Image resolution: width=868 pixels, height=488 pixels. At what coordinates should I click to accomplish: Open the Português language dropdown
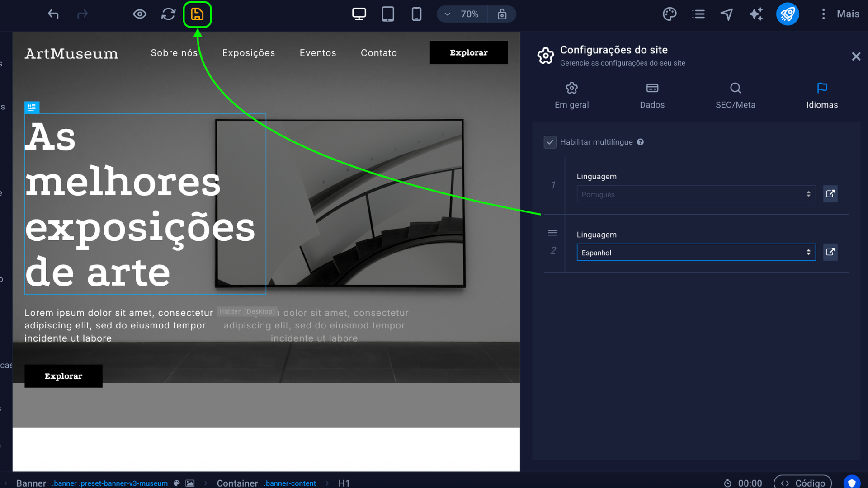696,194
